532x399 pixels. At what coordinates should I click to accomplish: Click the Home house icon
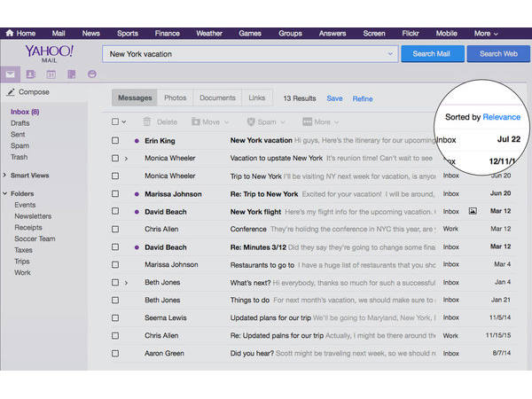[10, 33]
